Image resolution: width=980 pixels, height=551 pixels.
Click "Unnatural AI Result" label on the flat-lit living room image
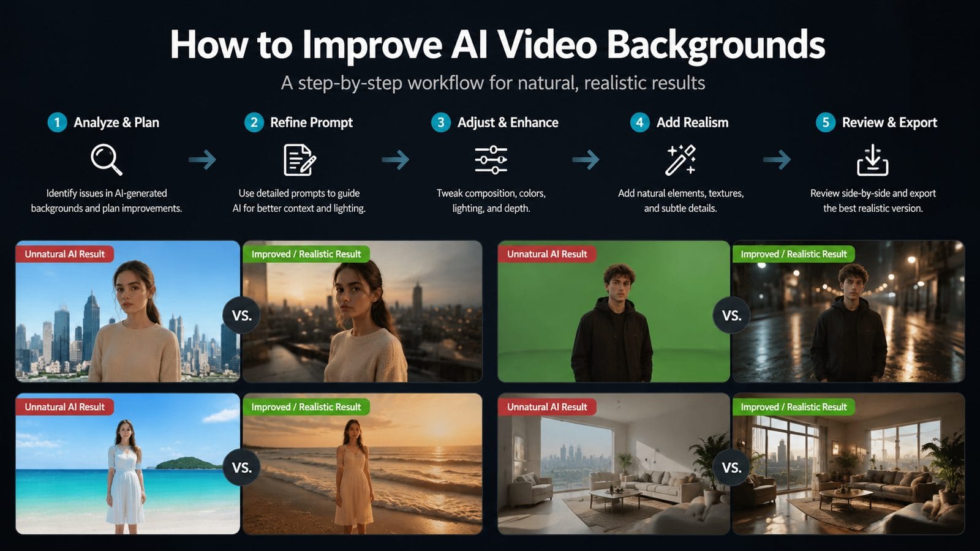(x=547, y=407)
